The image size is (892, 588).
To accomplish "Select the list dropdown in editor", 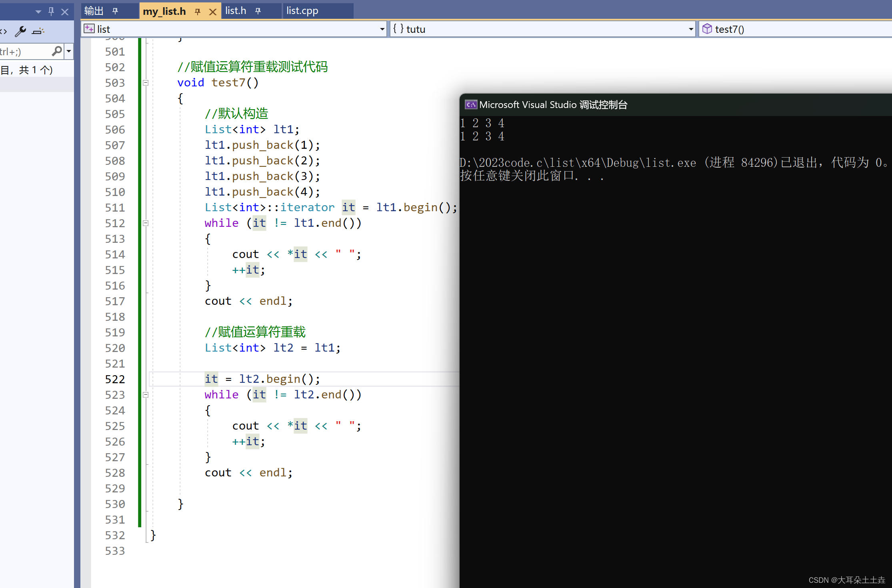I will 233,30.
